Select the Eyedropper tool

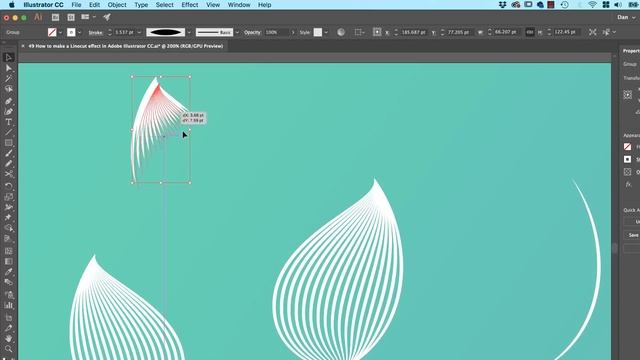(9, 272)
